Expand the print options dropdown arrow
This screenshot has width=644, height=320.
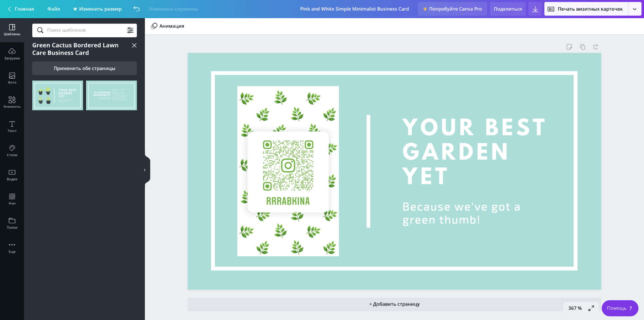pyautogui.click(x=635, y=9)
